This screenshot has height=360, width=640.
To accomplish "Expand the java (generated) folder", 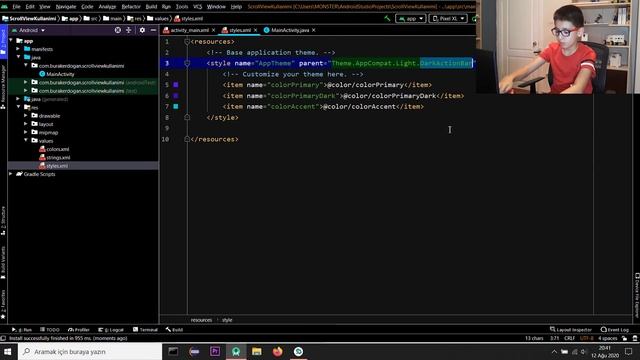I will (x=18, y=99).
